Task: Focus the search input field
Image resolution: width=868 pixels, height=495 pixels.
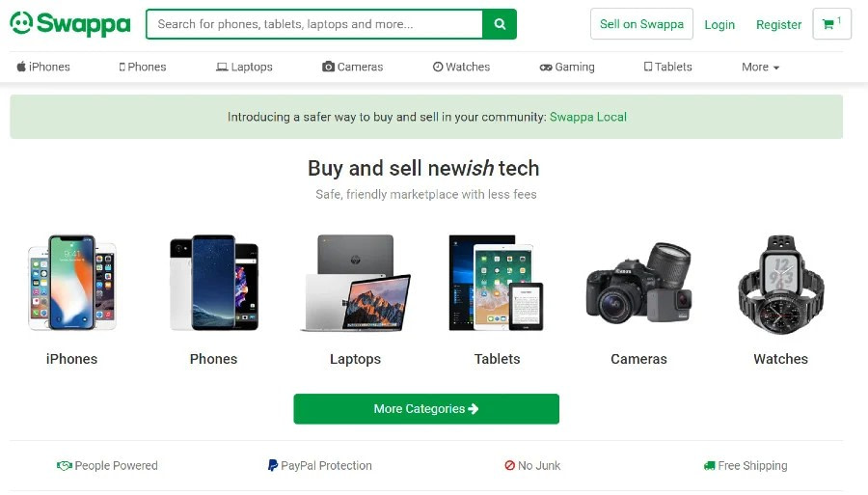Action: pos(314,24)
